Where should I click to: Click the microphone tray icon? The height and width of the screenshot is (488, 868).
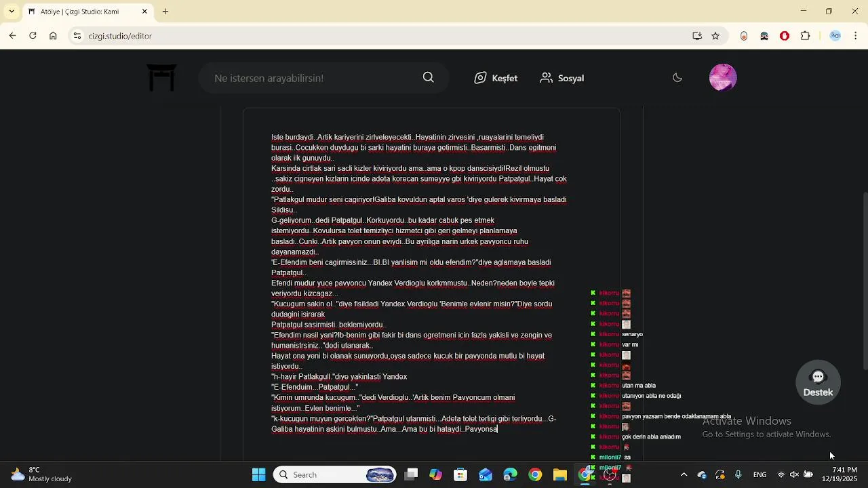tap(738, 474)
